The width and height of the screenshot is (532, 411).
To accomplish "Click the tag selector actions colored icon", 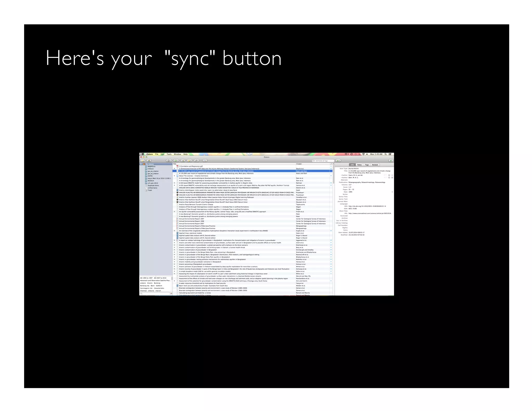I will [171, 294].
